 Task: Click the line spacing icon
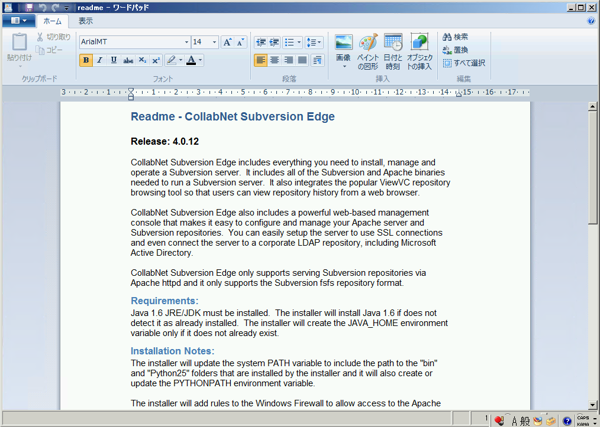311,42
